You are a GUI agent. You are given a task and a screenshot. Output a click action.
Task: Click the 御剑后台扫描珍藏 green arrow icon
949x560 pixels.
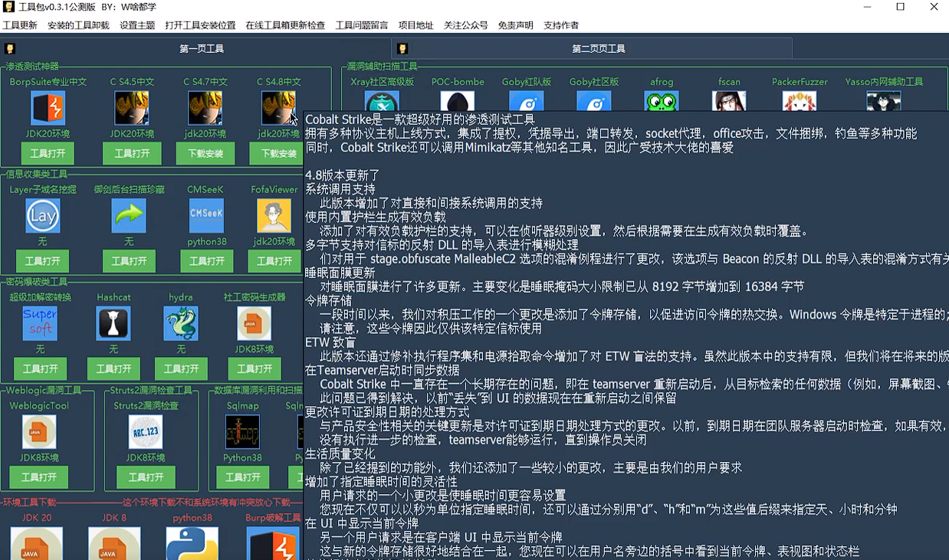[129, 216]
